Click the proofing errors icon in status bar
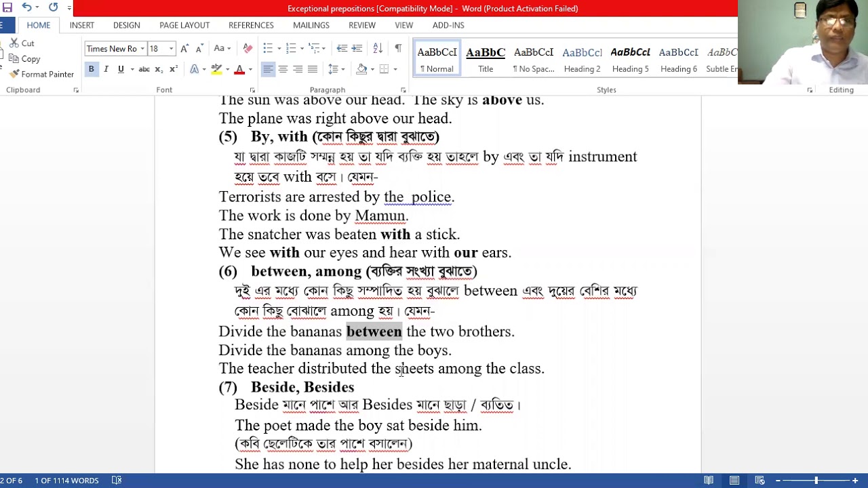This screenshot has height=488, width=868. (x=117, y=481)
